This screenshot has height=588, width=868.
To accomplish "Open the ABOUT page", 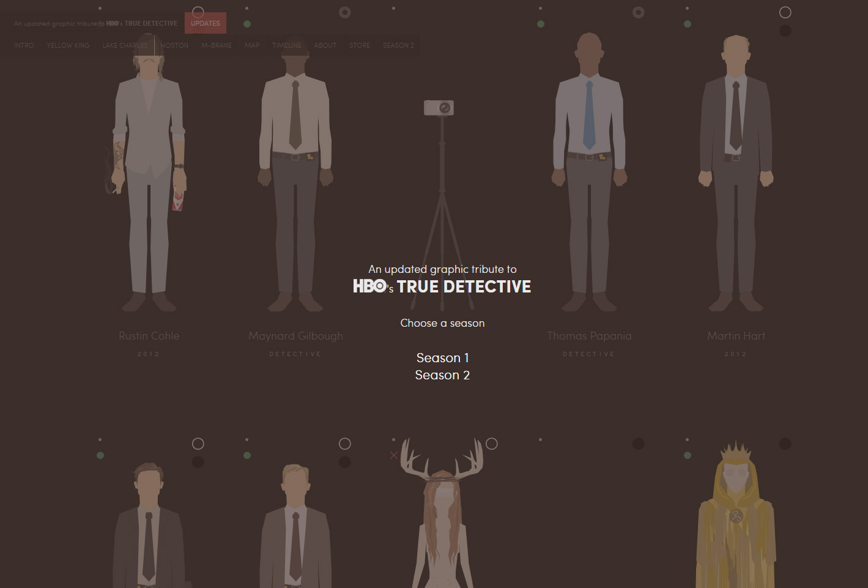I will [x=325, y=45].
